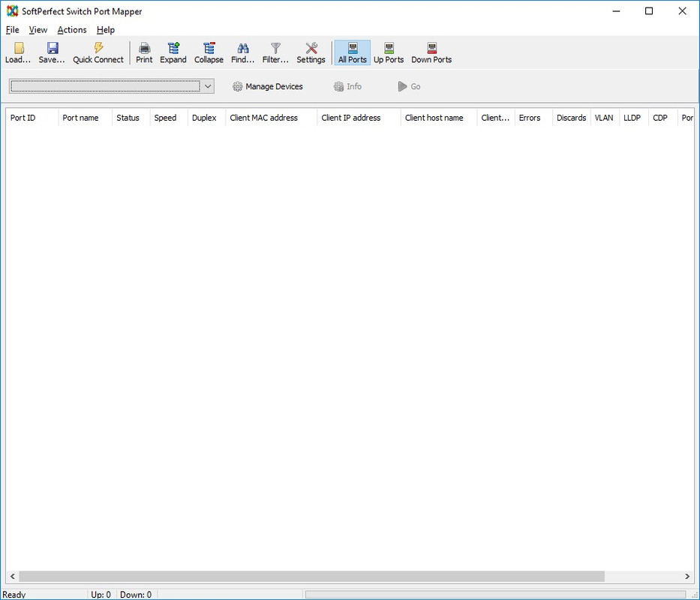Image resolution: width=700 pixels, height=600 pixels.
Task: Sort by Client host name column
Action: (x=439, y=118)
